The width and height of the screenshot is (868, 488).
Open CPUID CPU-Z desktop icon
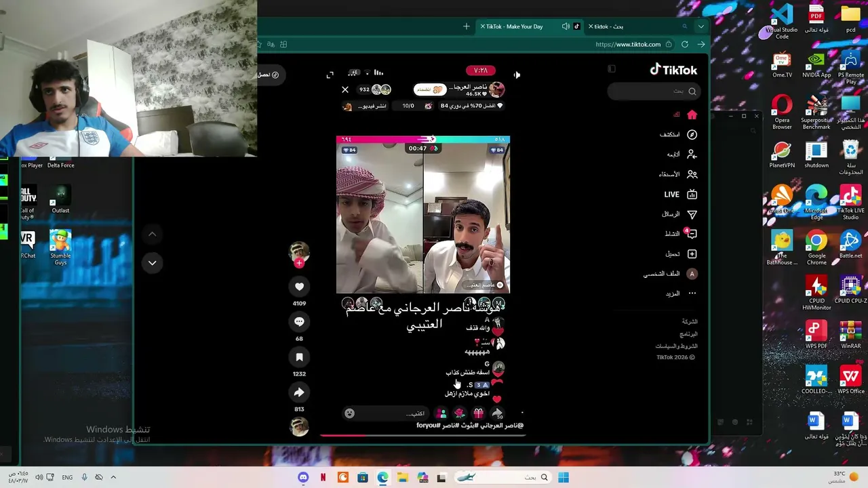(850, 289)
